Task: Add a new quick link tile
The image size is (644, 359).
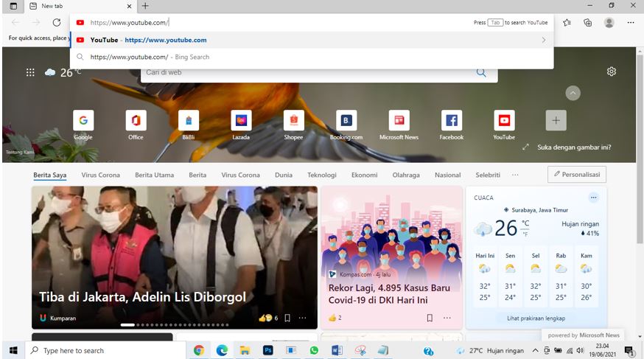Action: pyautogui.click(x=556, y=121)
